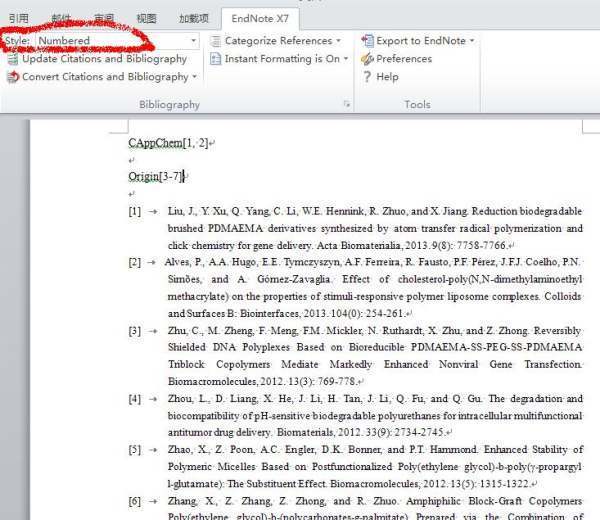Click reference number [5] in bibliography
The width and height of the screenshot is (600, 520).
135,450
